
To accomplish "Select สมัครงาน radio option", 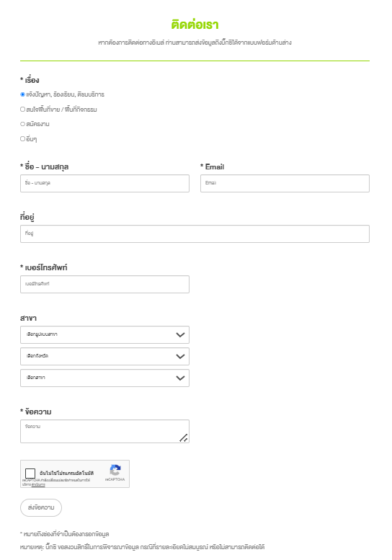I will pos(22,124).
